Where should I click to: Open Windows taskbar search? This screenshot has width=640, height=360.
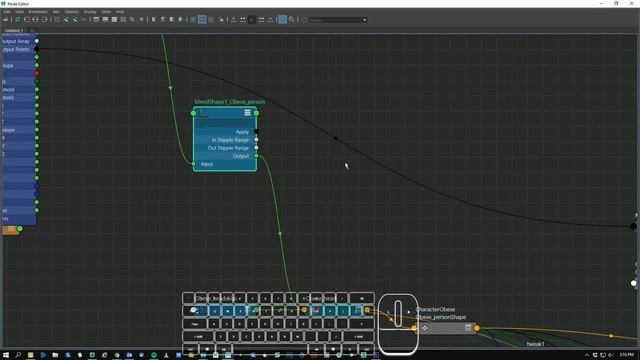click(x=18, y=355)
